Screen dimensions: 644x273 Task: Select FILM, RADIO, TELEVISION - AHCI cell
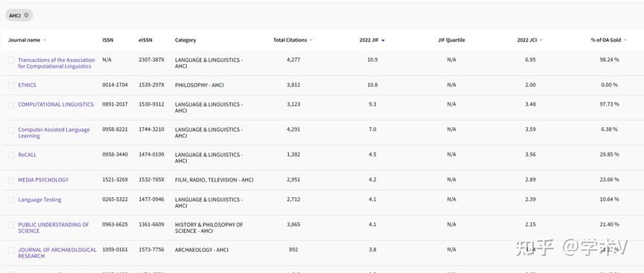pos(214,180)
